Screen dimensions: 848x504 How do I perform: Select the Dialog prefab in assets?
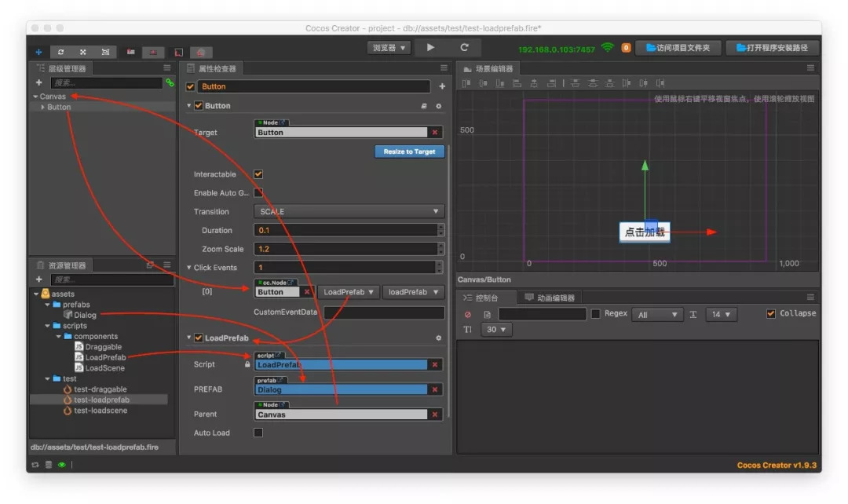tap(85, 315)
